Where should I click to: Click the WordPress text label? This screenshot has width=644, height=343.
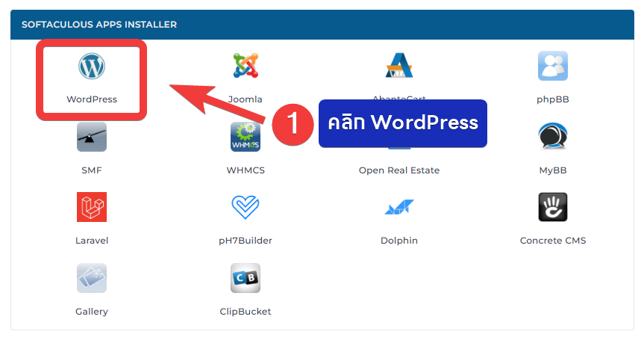92,99
